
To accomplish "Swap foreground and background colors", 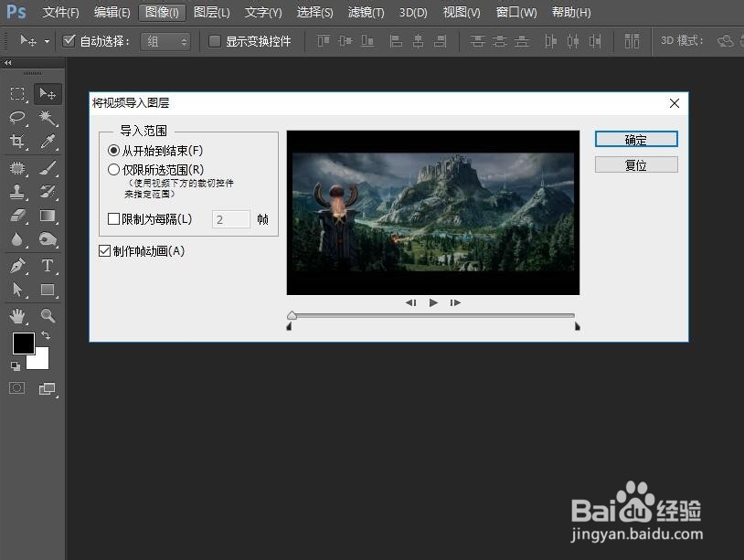I will click(x=46, y=335).
